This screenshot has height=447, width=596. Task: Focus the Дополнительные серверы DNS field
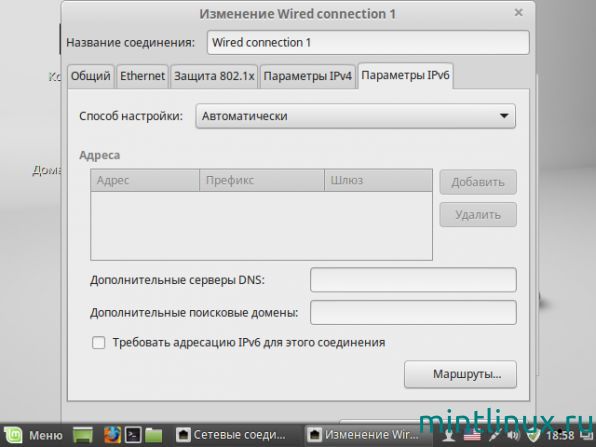(413, 280)
